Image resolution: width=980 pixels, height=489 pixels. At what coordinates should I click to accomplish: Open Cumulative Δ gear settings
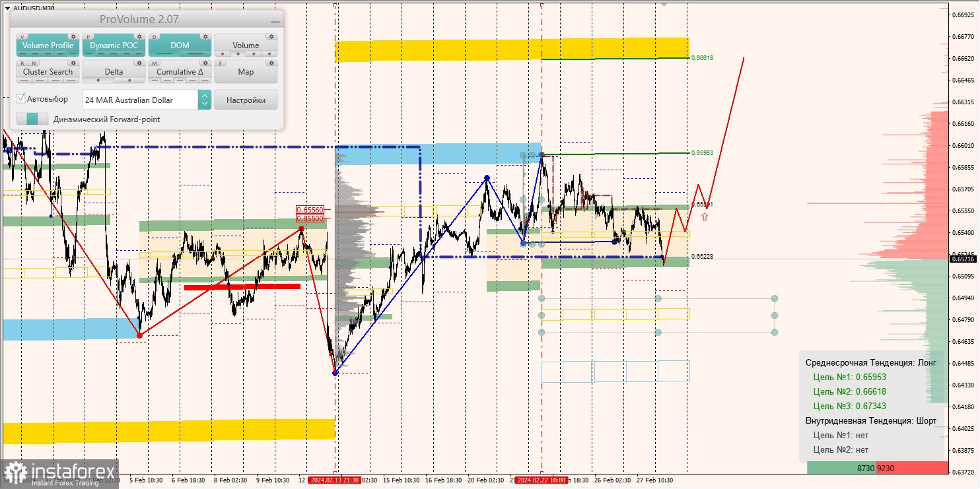[x=206, y=63]
